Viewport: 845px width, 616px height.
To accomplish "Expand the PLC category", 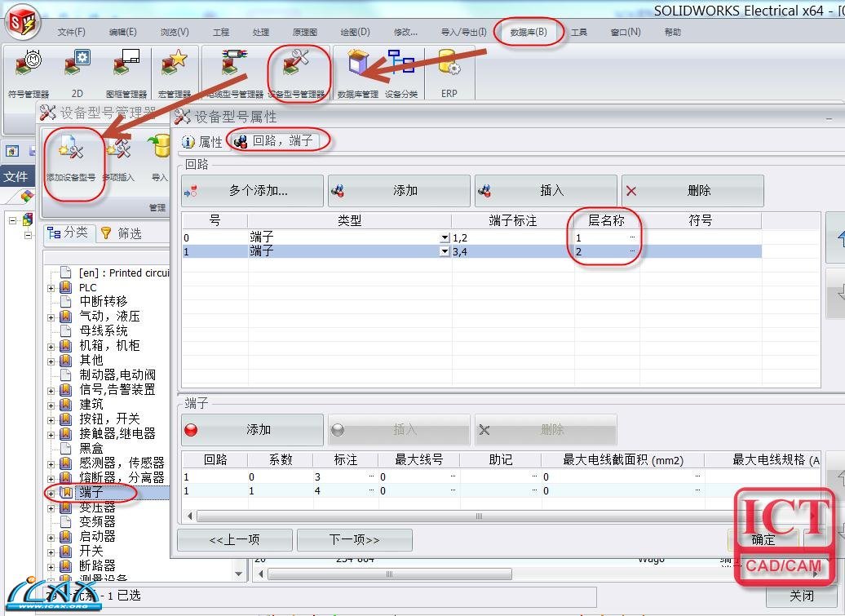I will click(x=51, y=288).
